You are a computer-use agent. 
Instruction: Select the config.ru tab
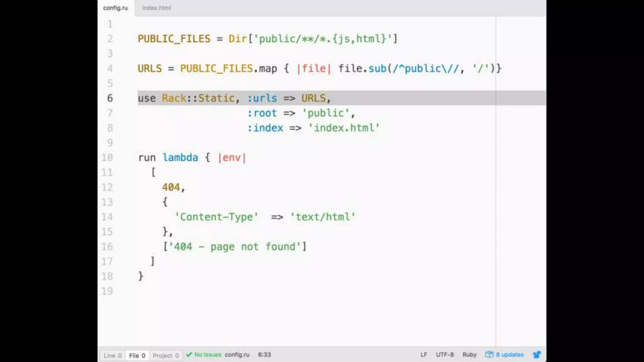click(x=115, y=8)
